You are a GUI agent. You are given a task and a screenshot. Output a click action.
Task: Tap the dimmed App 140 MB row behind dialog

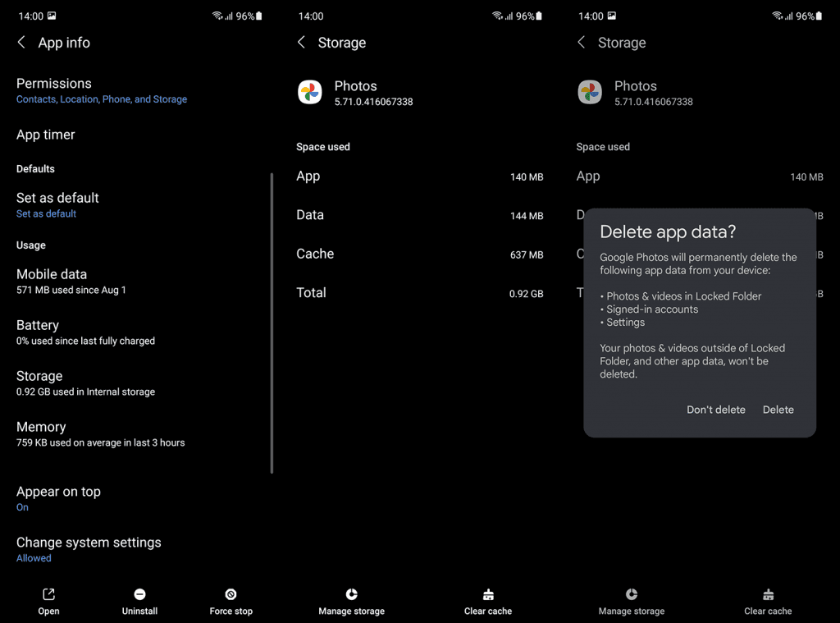pyautogui.click(x=700, y=176)
